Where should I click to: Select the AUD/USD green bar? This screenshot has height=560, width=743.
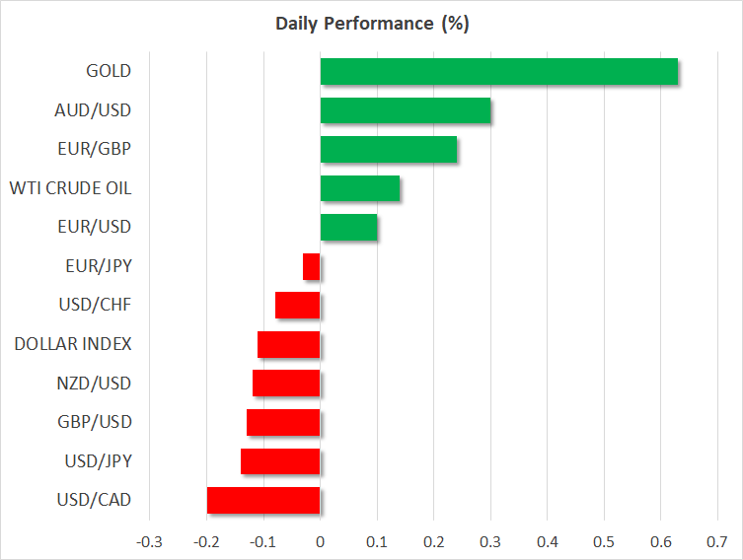pyautogui.click(x=406, y=110)
